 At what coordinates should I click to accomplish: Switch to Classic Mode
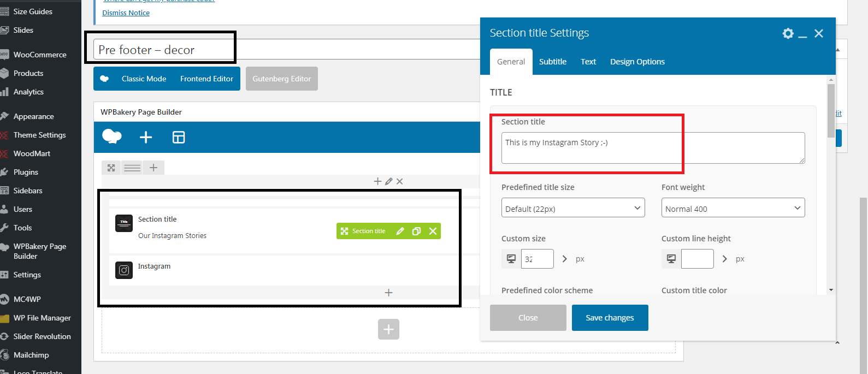click(x=144, y=79)
